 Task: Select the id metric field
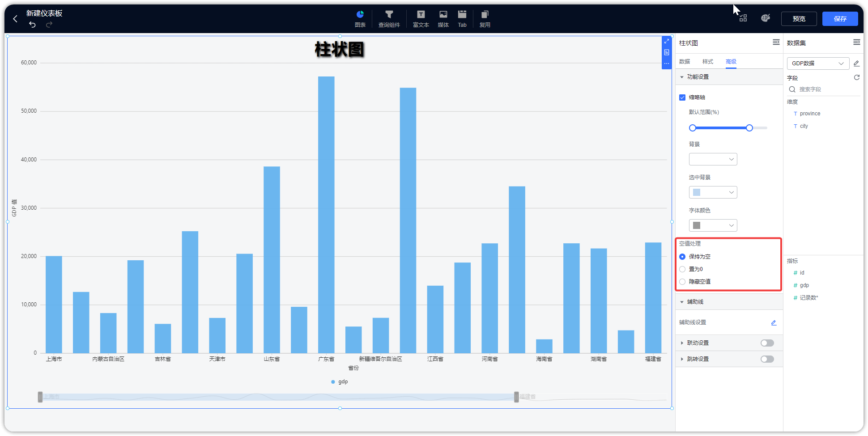[802, 273]
